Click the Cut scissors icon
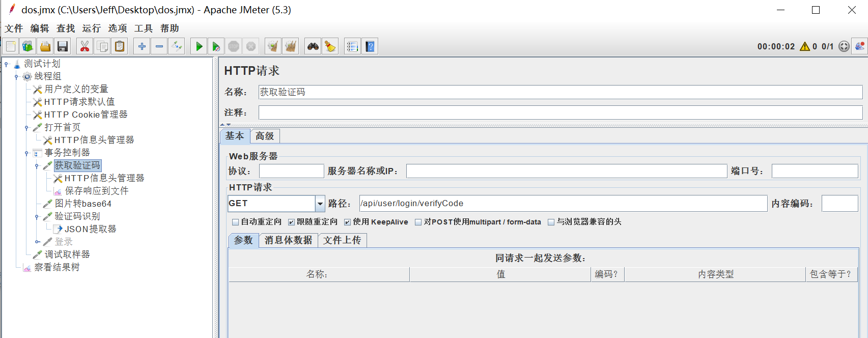868x338 pixels. 85,46
